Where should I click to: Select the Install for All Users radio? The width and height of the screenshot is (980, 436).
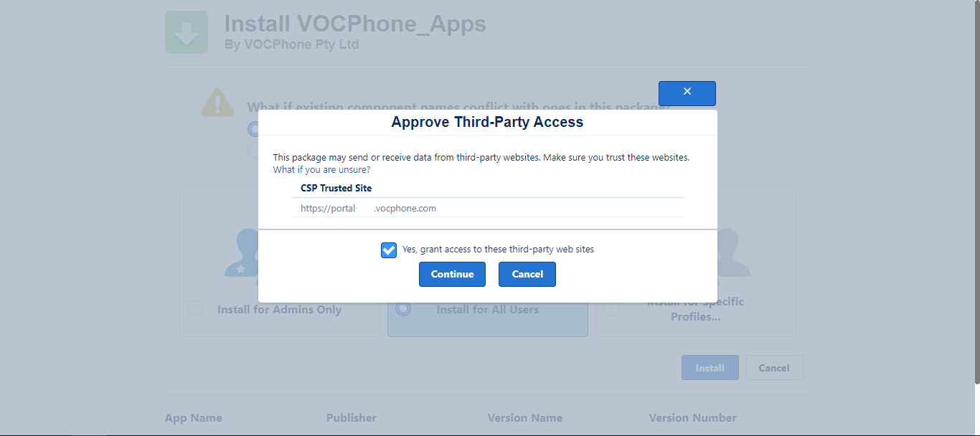click(x=403, y=308)
